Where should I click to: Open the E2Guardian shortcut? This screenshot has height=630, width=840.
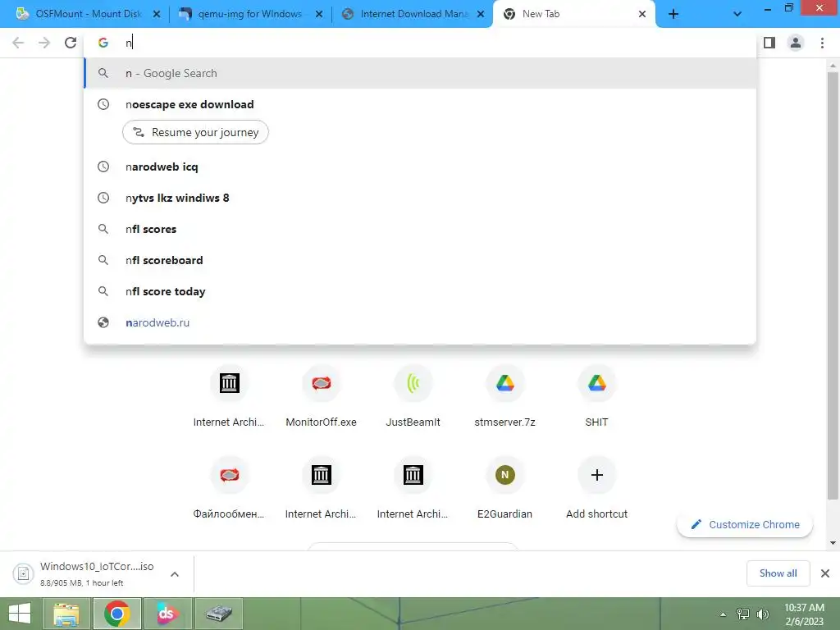coord(504,488)
